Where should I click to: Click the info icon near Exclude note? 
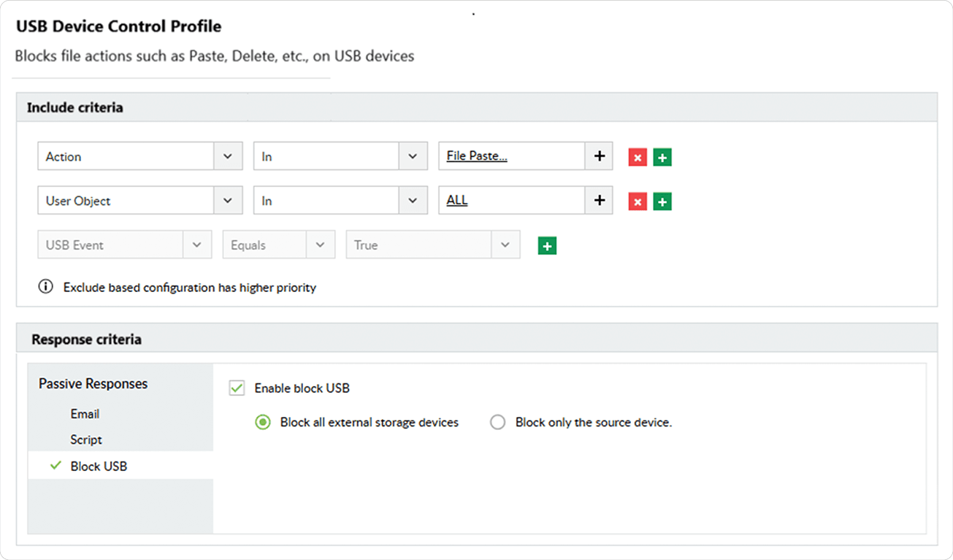pos(45,287)
